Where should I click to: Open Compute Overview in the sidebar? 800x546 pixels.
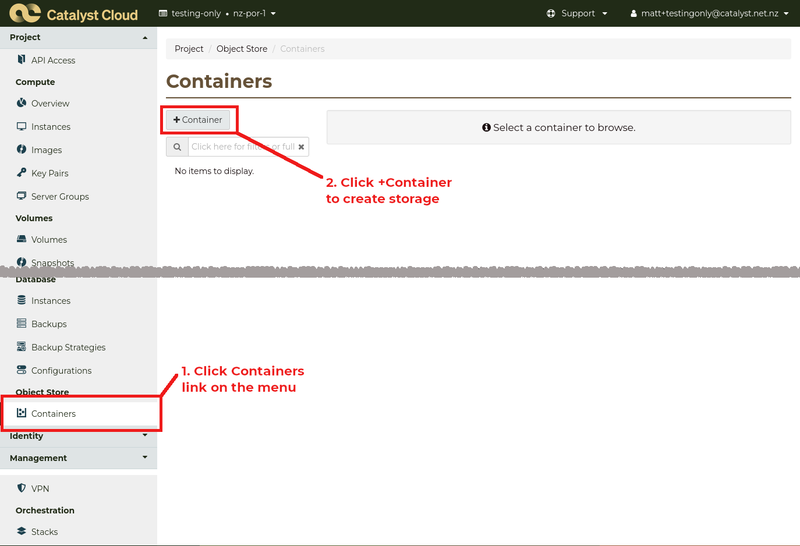click(x=50, y=104)
